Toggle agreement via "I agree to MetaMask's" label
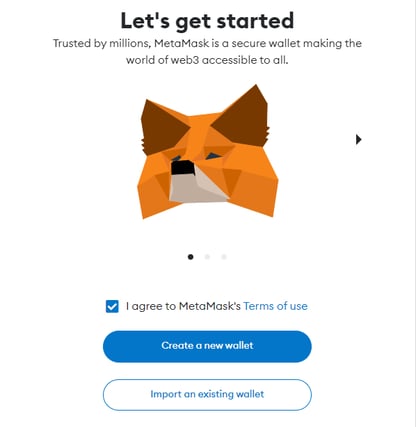This screenshot has width=416, height=427. pyautogui.click(x=183, y=306)
